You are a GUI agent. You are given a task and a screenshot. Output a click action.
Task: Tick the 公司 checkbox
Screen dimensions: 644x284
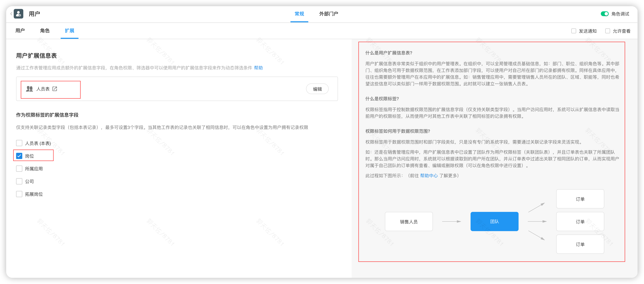[19, 181]
